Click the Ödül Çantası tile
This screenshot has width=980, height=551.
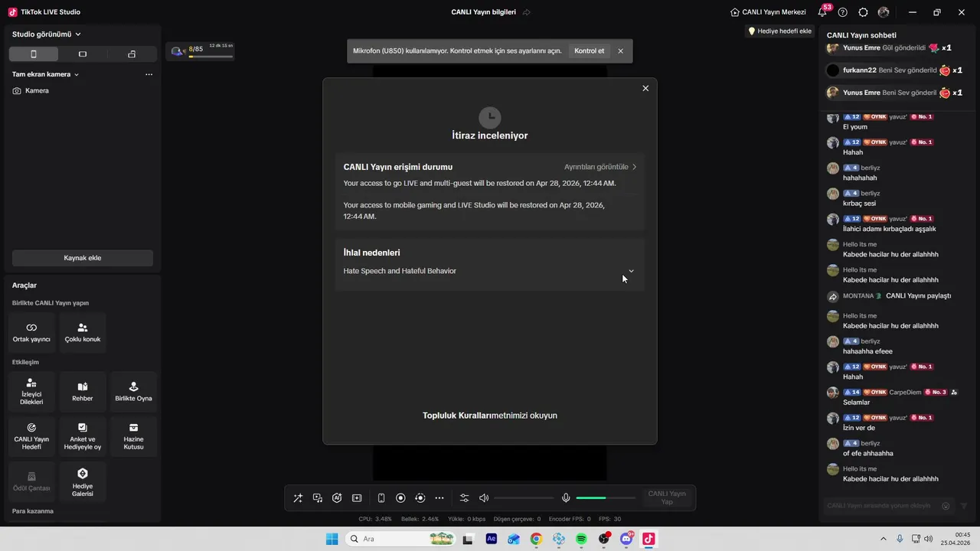pyautogui.click(x=31, y=481)
